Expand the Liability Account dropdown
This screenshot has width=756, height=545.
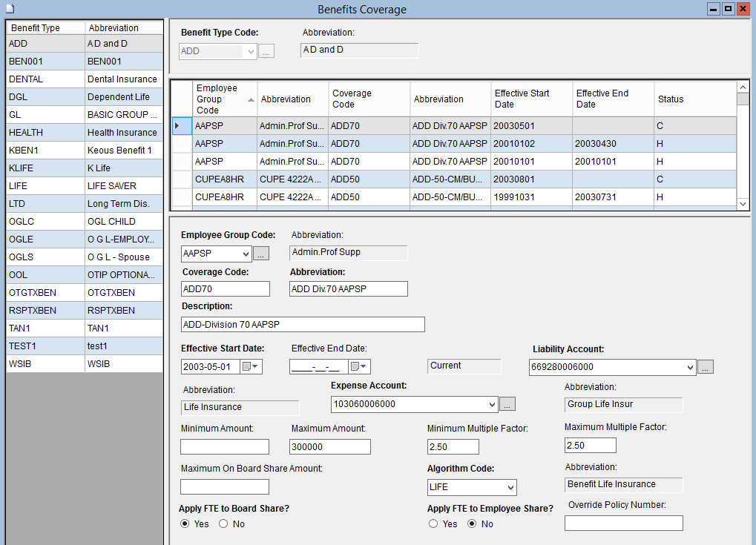tap(690, 367)
